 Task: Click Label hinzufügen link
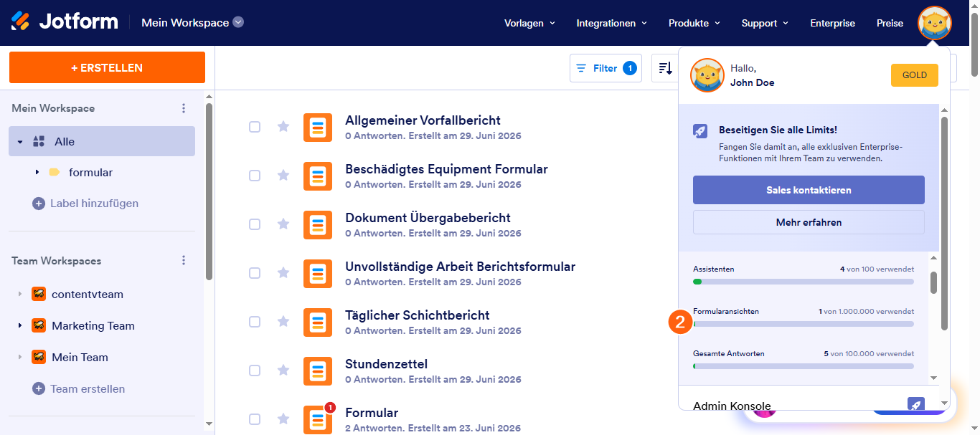[x=94, y=204]
